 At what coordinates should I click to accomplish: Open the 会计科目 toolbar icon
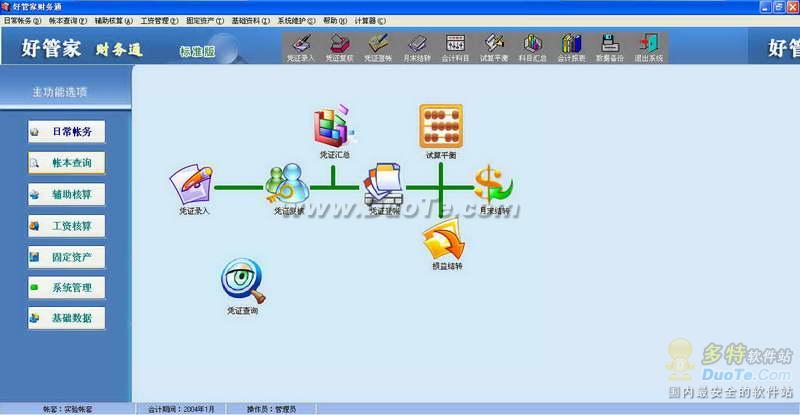tap(455, 48)
